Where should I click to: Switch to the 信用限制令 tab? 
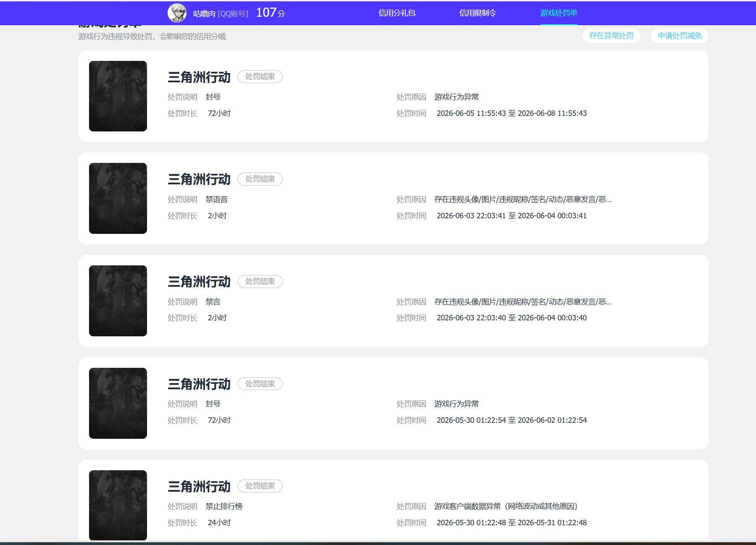[478, 13]
